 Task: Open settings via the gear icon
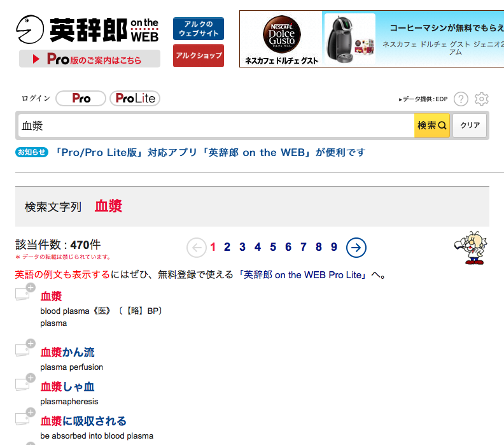pyautogui.click(x=481, y=99)
